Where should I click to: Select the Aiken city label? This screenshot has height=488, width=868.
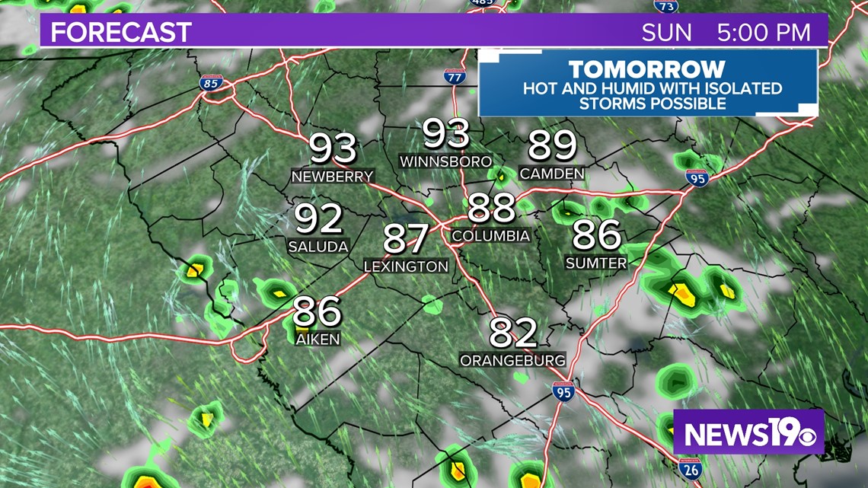tap(318, 340)
